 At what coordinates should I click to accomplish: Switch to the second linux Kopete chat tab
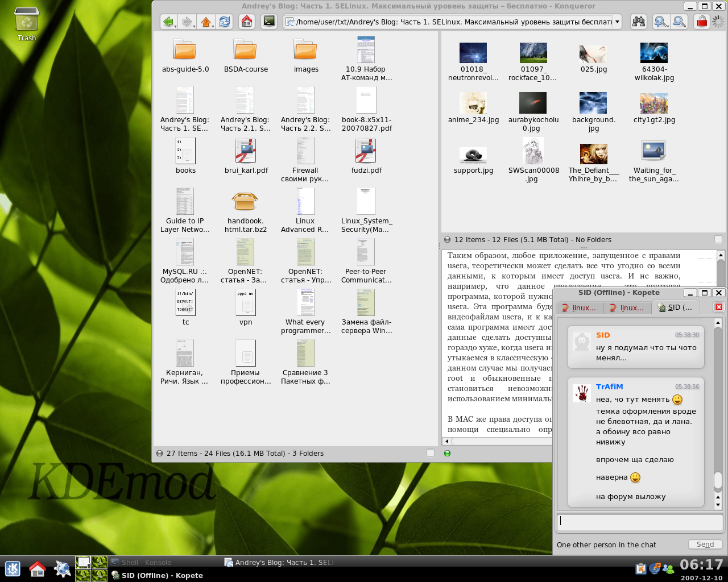(x=627, y=307)
